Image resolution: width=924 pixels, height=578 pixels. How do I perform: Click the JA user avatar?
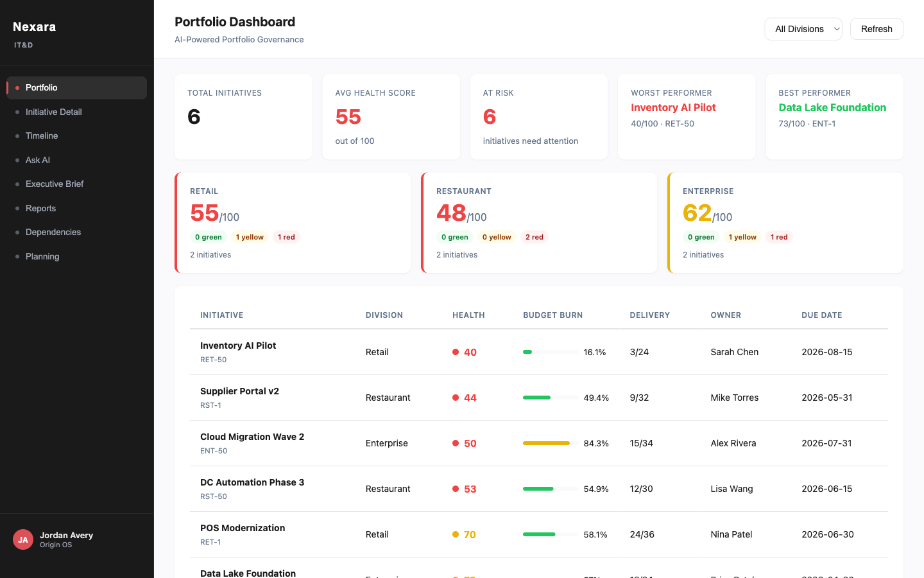tap(23, 539)
